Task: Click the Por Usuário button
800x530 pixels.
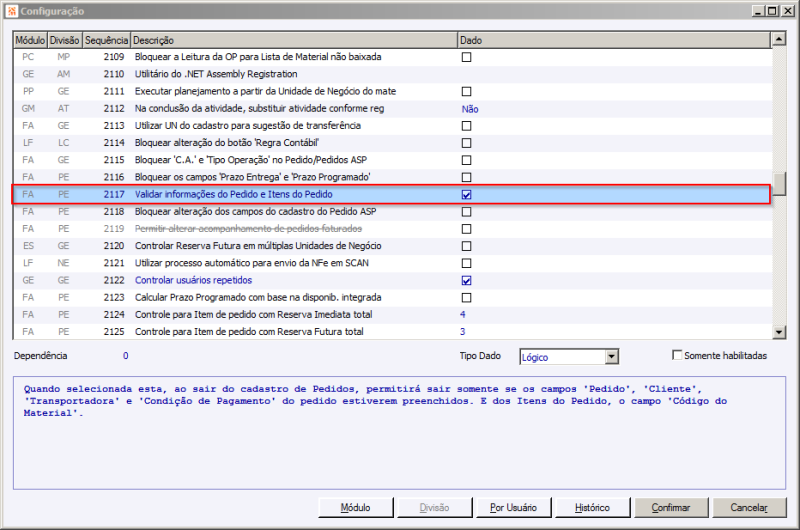Action: pyautogui.click(x=513, y=508)
